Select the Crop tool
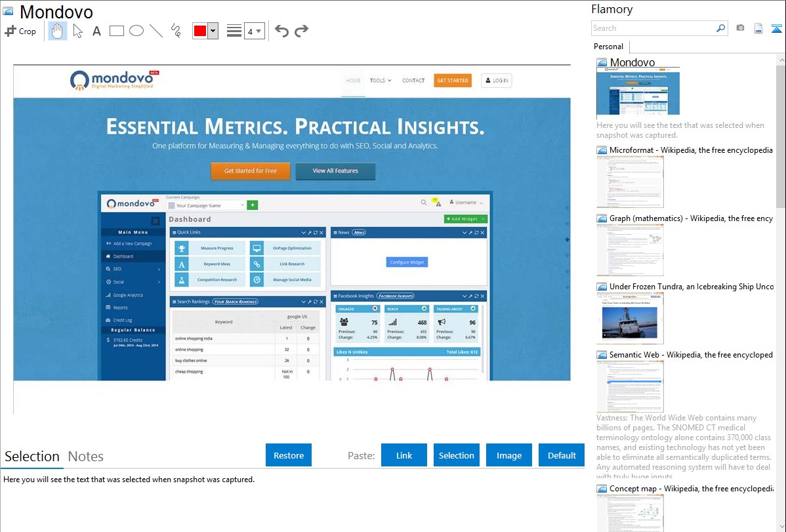Image resolution: width=786 pixels, height=532 pixels. pos(20,31)
